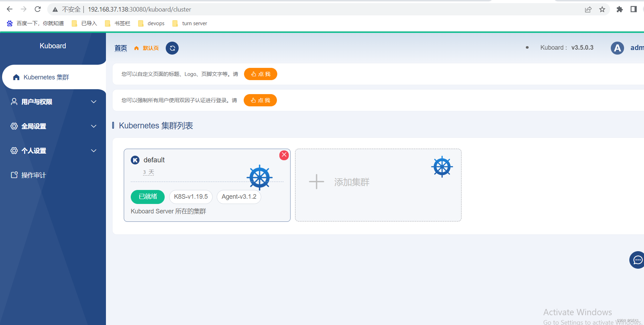This screenshot has height=325, width=644.
Task: Open the chat bubble icon at bottom right
Action: coord(637,260)
